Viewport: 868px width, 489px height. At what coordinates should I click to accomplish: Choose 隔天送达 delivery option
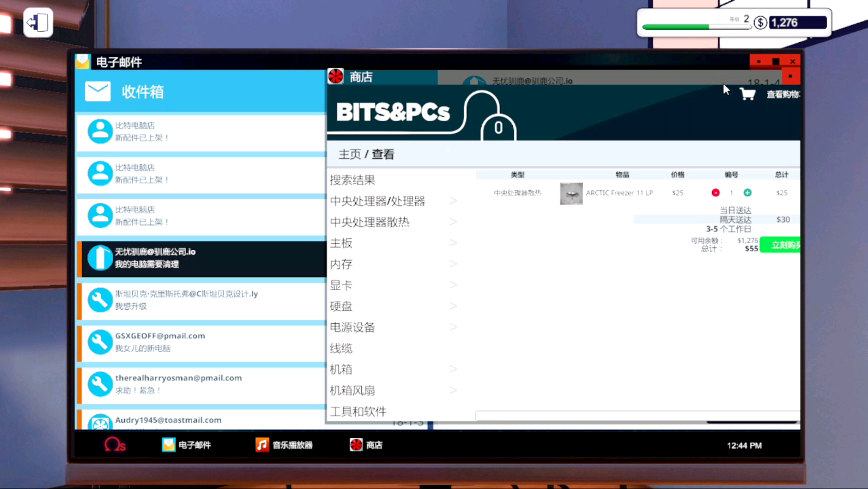pos(735,220)
